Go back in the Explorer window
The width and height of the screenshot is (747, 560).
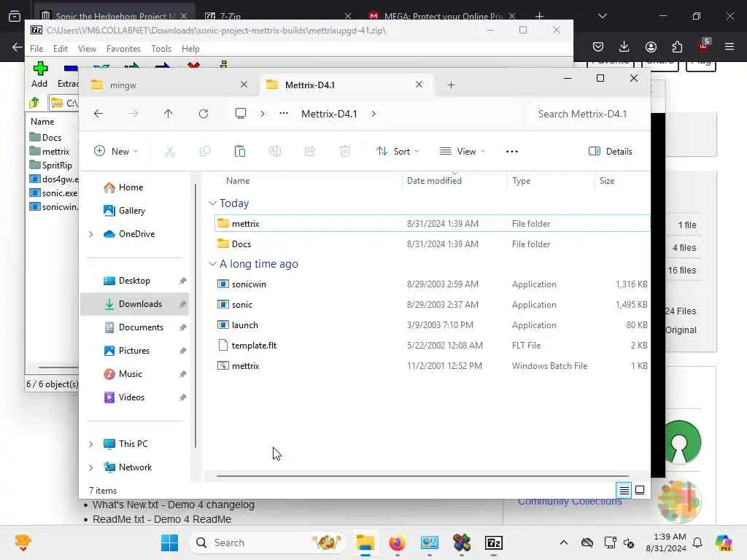coord(98,114)
